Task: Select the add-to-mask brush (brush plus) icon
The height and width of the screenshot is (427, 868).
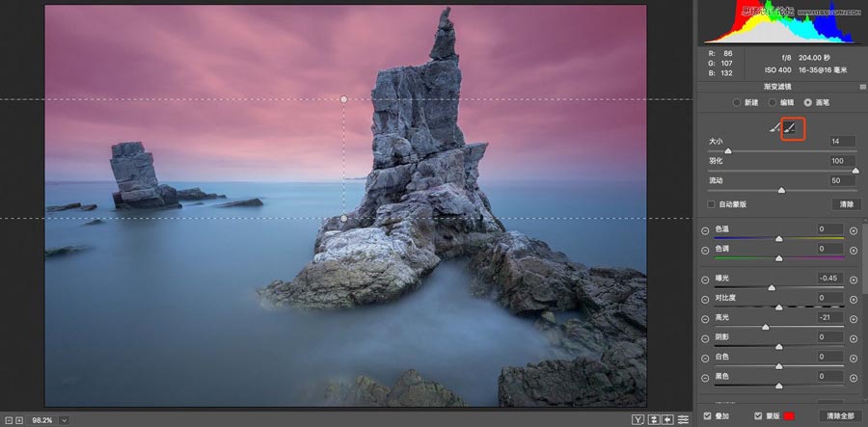Action: [x=777, y=128]
